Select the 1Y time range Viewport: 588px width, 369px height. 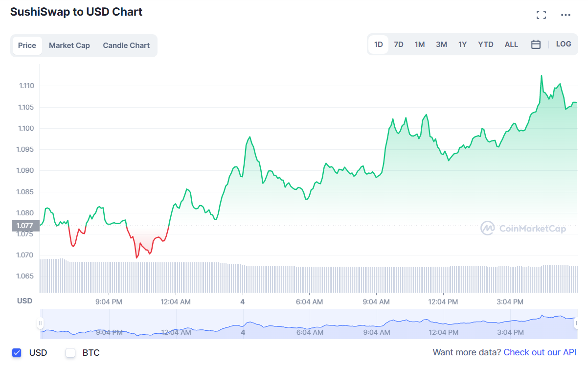click(462, 45)
